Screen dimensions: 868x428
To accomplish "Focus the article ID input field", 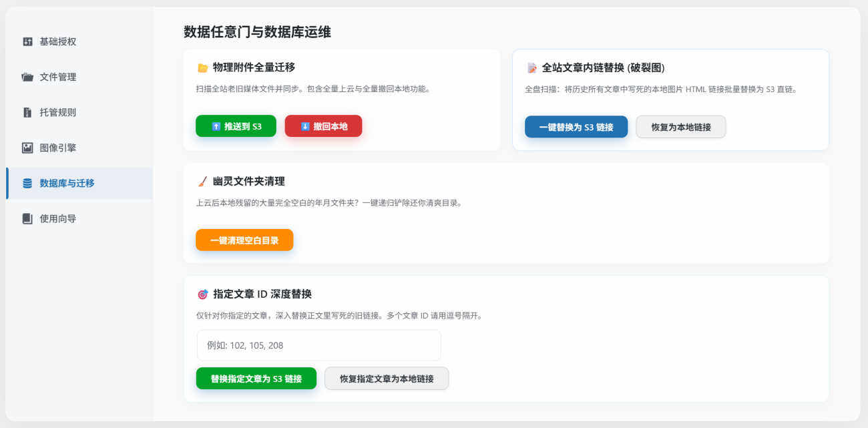I will click(318, 345).
